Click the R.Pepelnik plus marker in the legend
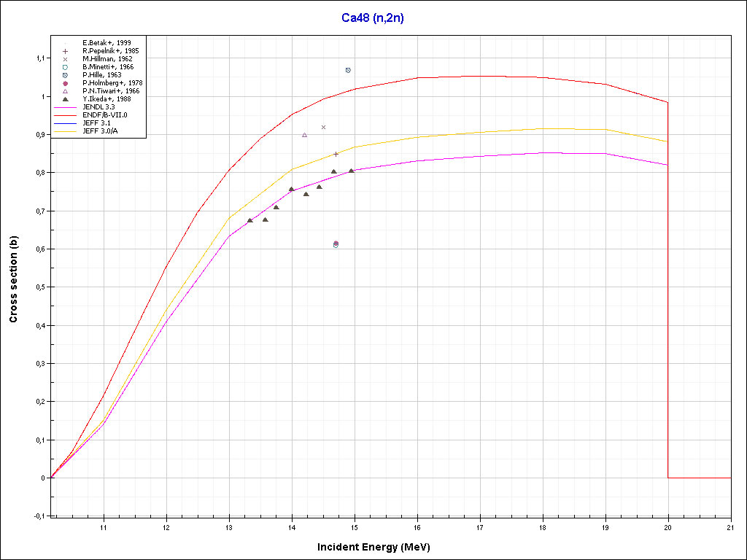This screenshot has height=560, width=747. (65, 51)
